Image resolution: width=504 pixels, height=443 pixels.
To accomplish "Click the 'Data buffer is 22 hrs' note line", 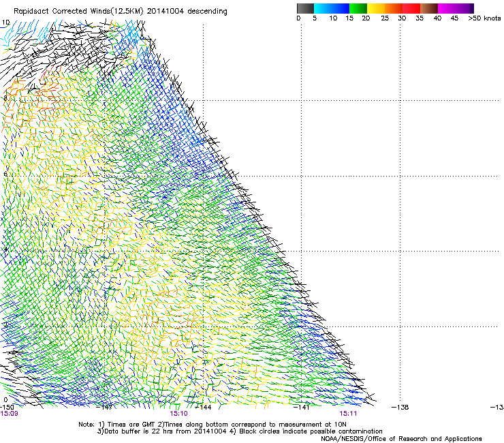I will [240, 431].
